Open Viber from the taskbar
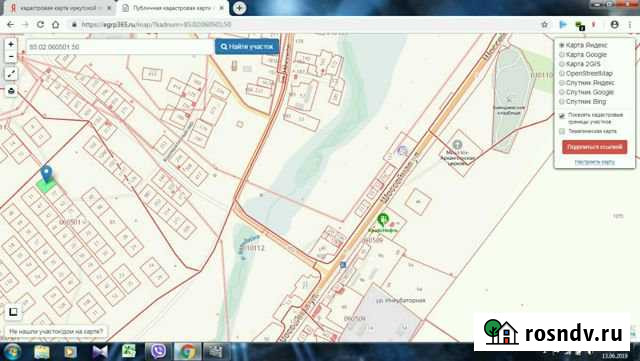The width and height of the screenshot is (640, 361). tap(158, 351)
